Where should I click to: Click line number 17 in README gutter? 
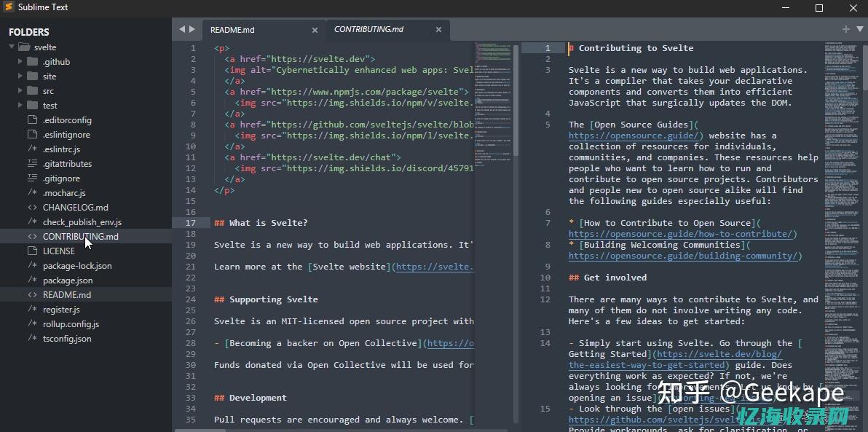[x=191, y=223]
